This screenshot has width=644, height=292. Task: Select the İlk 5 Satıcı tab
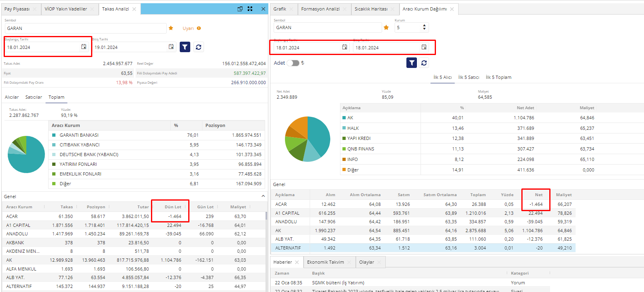tap(468, 77)
